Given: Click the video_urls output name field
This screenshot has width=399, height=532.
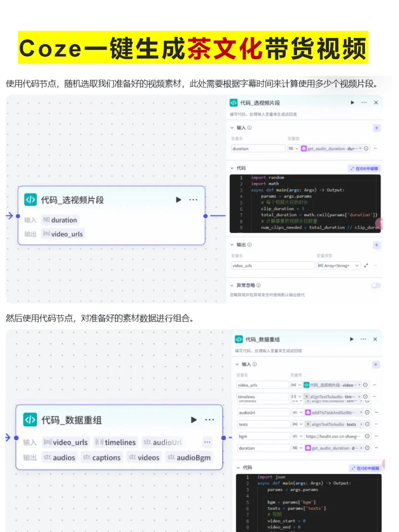Looking at the screenshot, I should click(273, 266).
